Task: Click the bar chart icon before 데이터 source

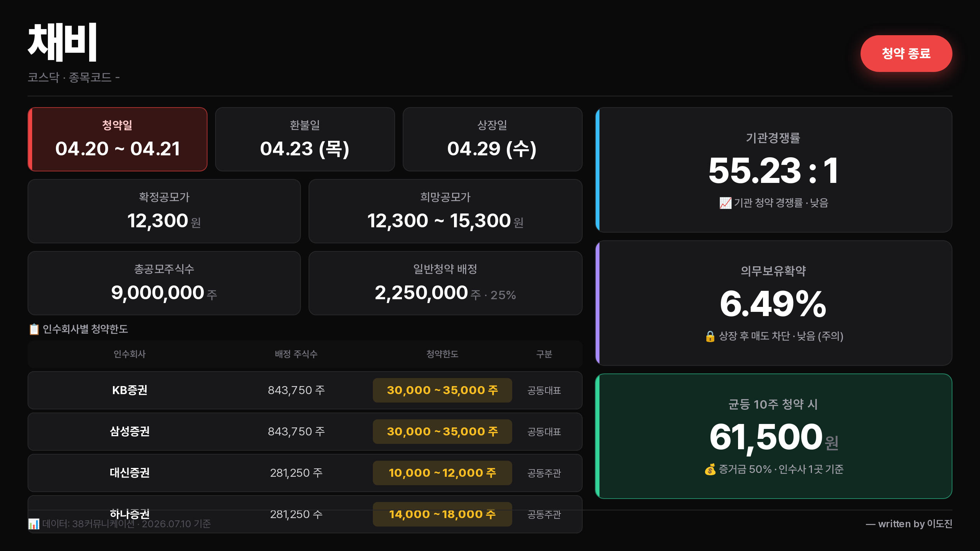Action: click(34, 524)
